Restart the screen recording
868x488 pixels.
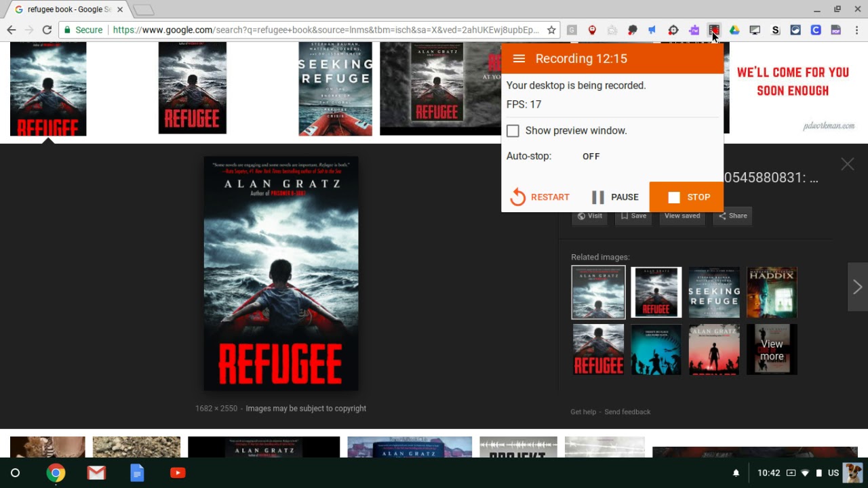(540, 197)
